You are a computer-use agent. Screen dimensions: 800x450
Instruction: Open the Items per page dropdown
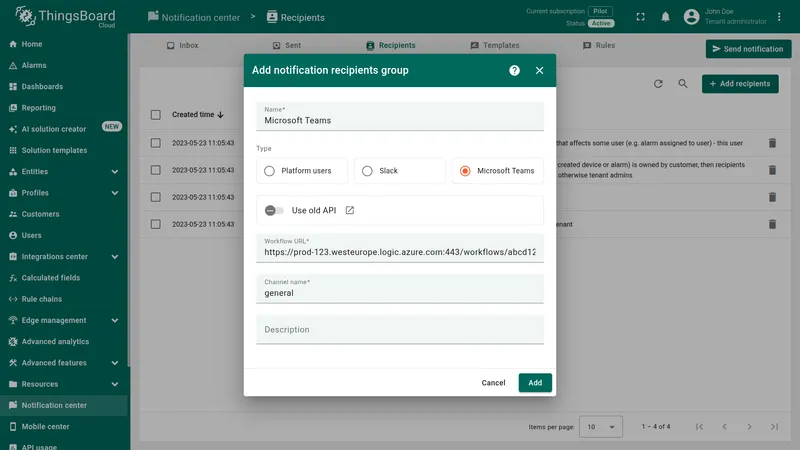pos(601,427)
